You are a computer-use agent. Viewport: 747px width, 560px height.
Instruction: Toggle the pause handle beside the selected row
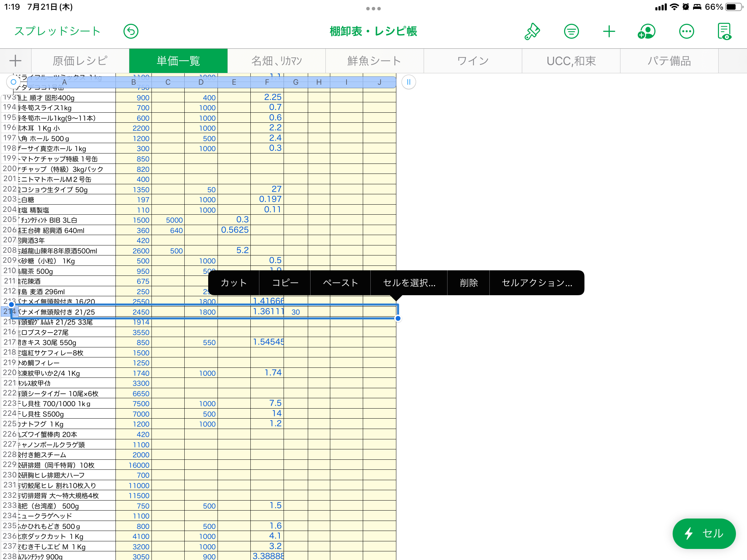click(x=408, y=82)
